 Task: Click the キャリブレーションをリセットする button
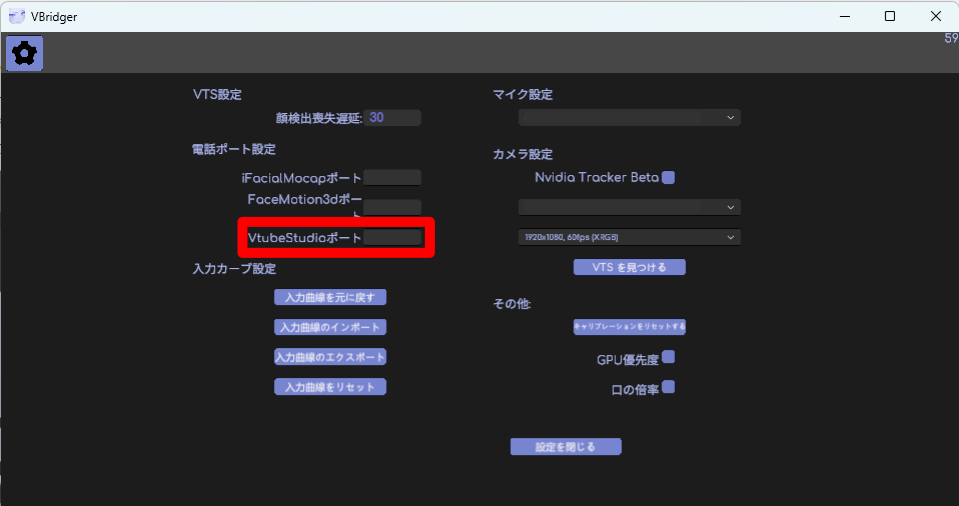[629, 327]
